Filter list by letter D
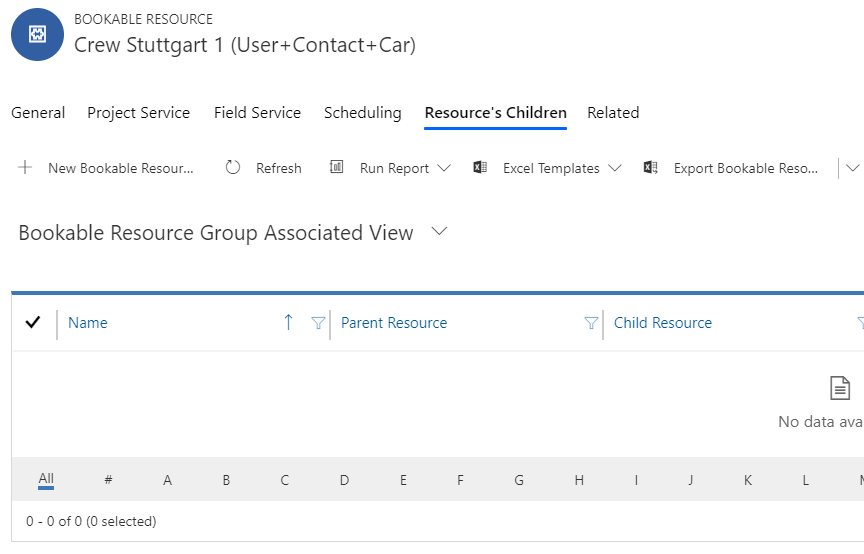864x554 pixels. point(344,480)
